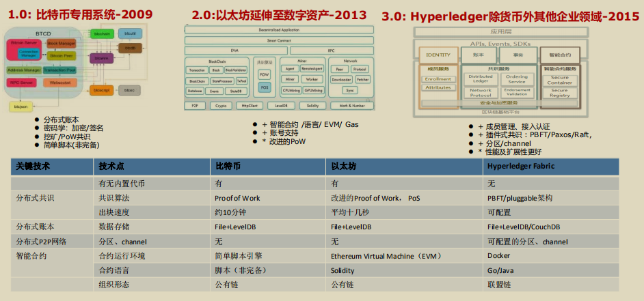
Task: Select the "RPC" bar in Ethereum diagram
Action: point(332,51)
